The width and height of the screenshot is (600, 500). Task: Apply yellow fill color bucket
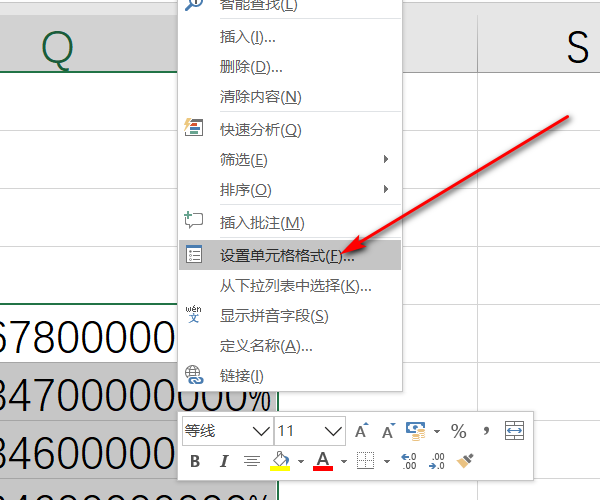click(280, 461)
